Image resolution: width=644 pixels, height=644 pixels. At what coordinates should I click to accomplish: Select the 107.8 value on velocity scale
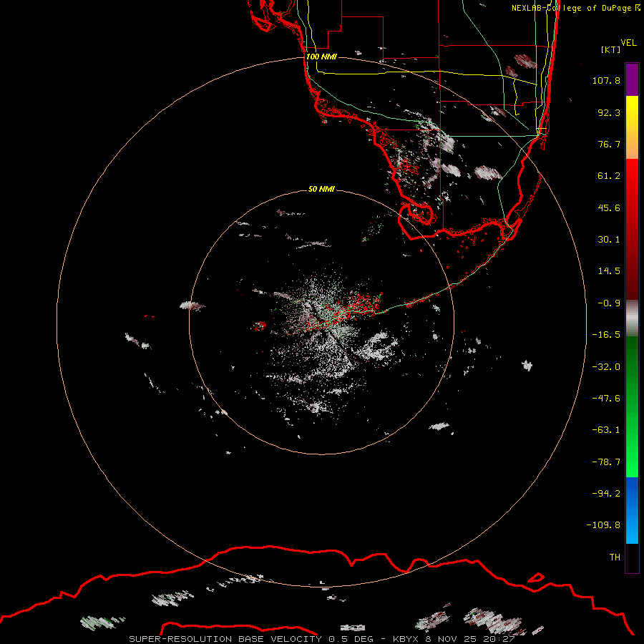click(x=606, y=80)
